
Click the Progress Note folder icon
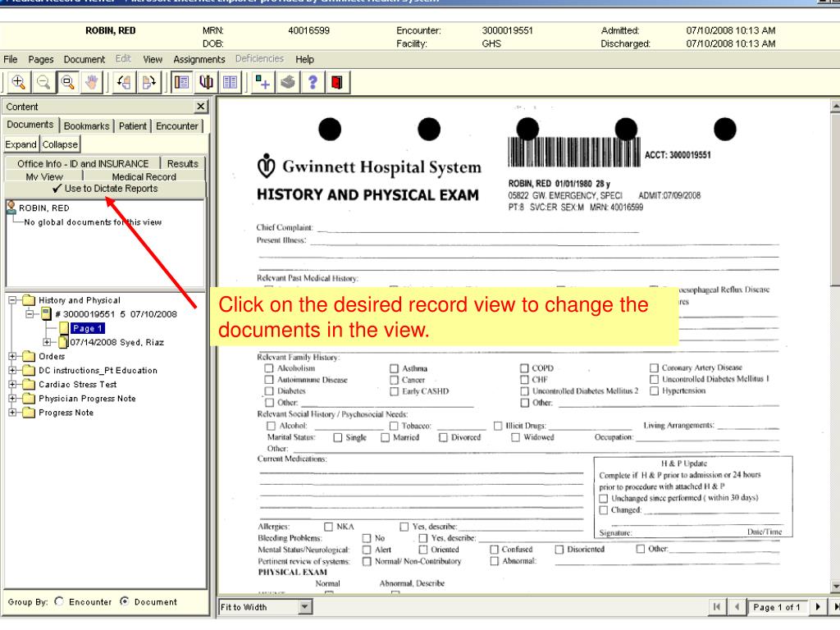pos(29,413)
